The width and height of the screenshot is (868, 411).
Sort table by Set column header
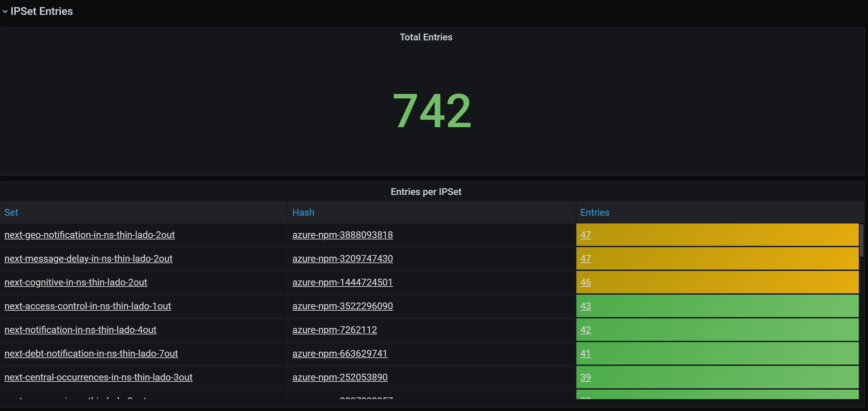(11, 213)
